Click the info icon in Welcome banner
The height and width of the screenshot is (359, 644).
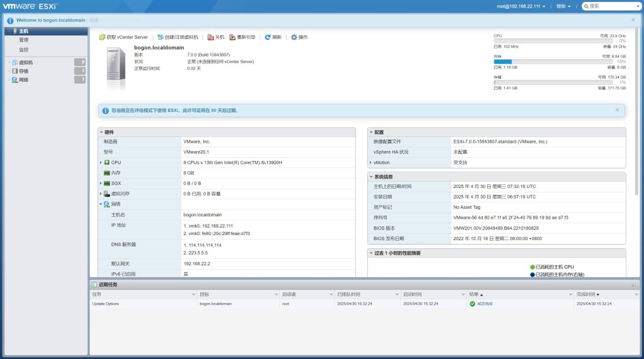pos(10,21)
